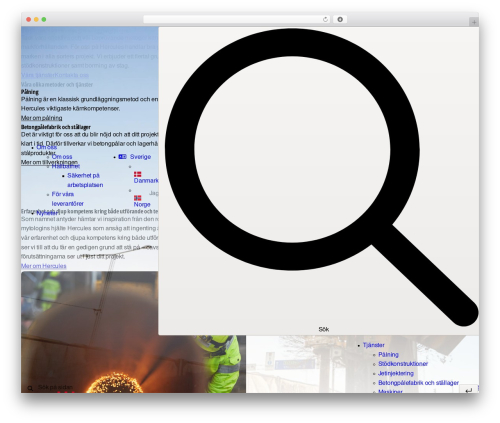500x423 pixels.
Task: Click the Danish flag icon above Danmark
Action: click(x=137, y=174)
